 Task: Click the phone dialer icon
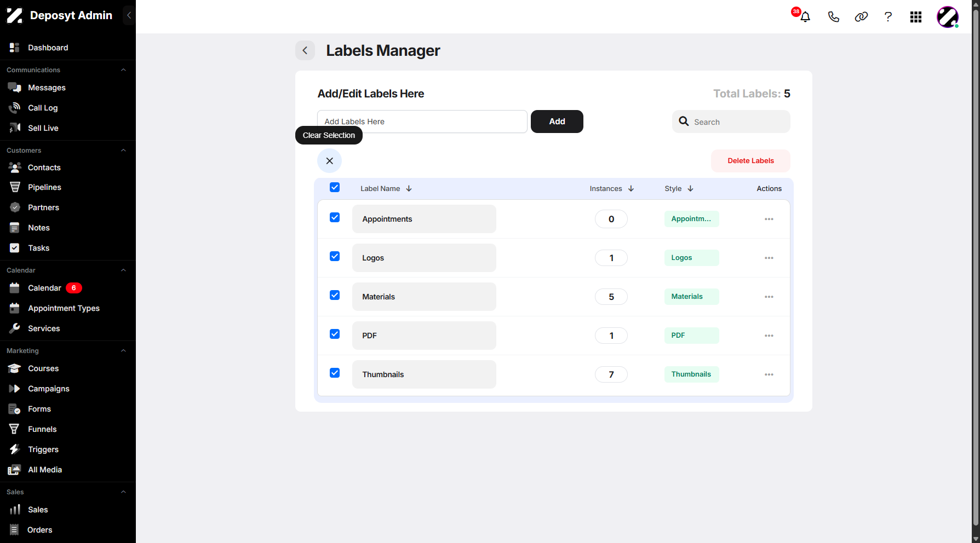tap(833, 17)
